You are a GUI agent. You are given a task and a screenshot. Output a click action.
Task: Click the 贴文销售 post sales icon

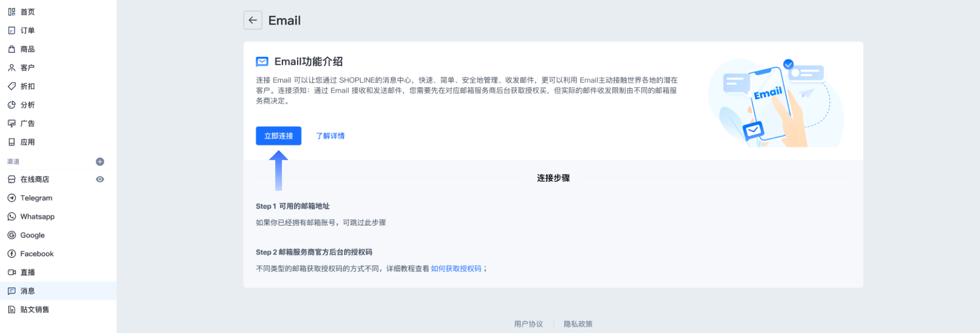[x=11, y=310]
